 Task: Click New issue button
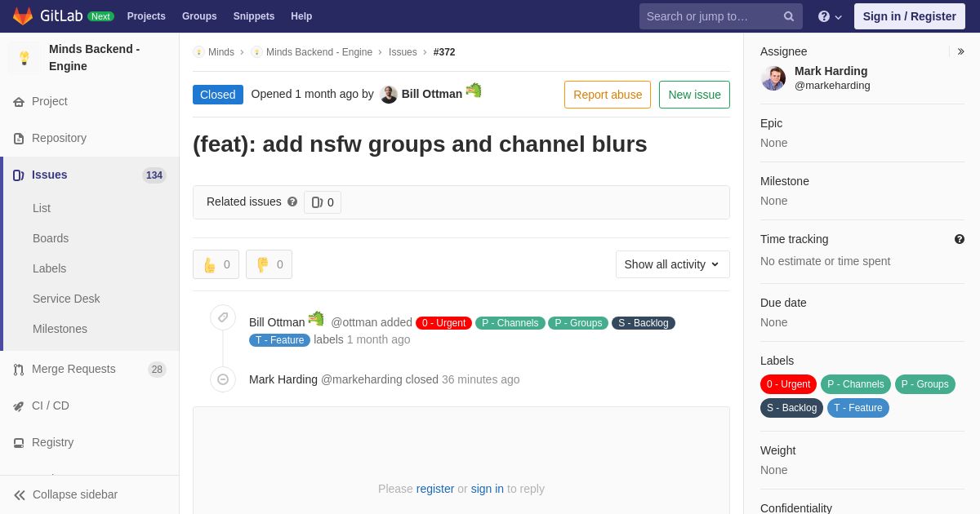(x=695, y=95)
